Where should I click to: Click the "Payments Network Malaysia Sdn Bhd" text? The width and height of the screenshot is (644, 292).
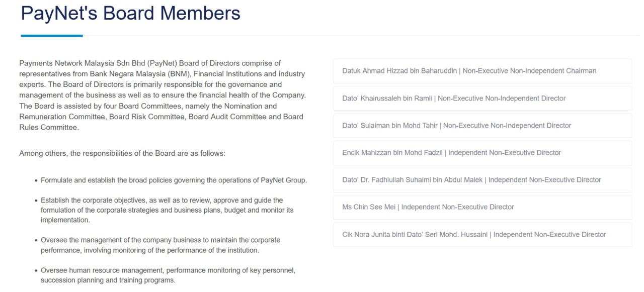point(78,63)
